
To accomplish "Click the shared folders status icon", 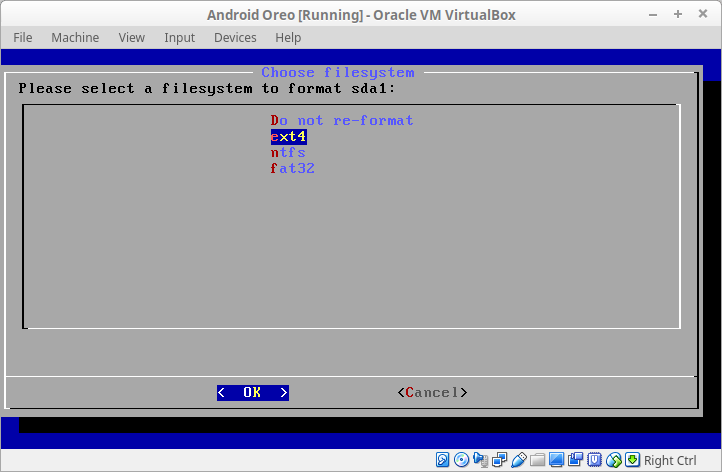I will (537, 460).
